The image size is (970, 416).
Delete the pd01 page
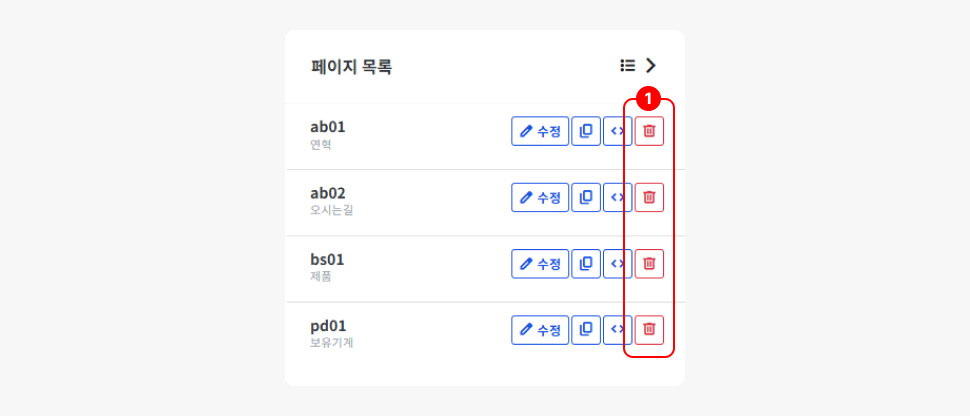click(x=649, y=329)
